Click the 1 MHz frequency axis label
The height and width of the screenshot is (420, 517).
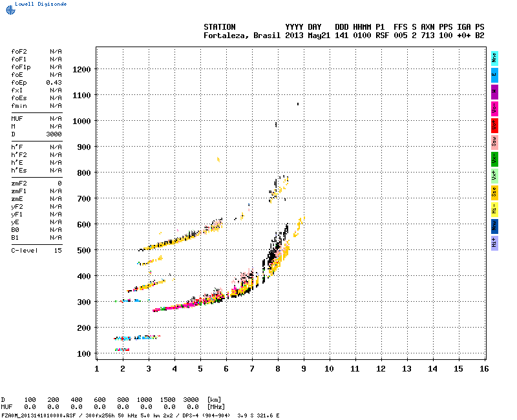(x=96, y=369)
